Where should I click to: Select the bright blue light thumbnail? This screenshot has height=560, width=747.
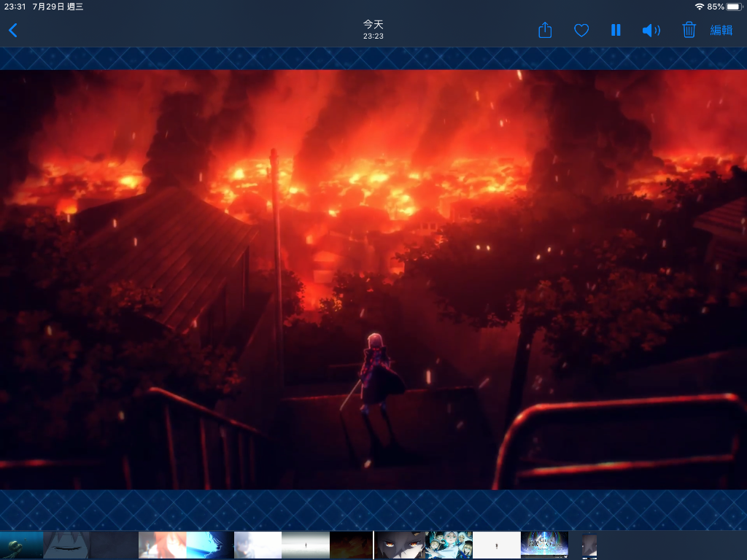209,545
